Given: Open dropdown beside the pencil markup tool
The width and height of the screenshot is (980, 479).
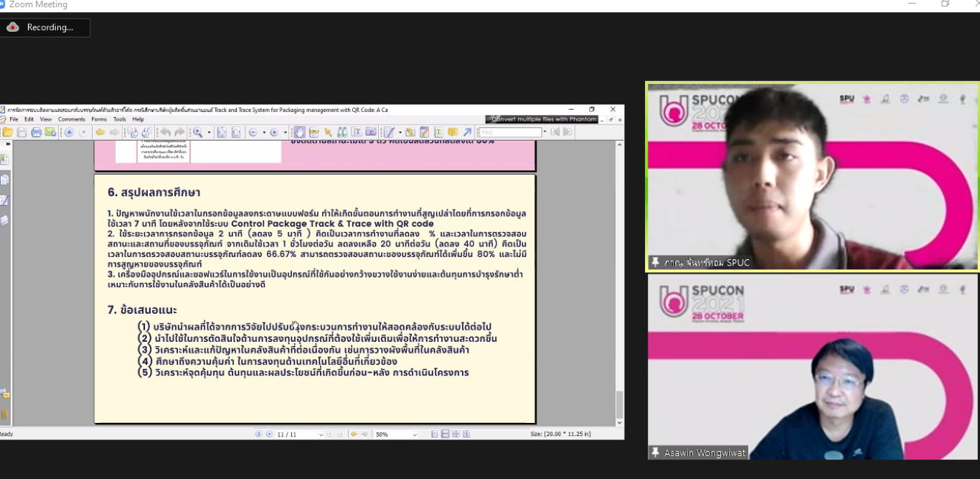Looking at the screenshot, I should click(400, 132).
